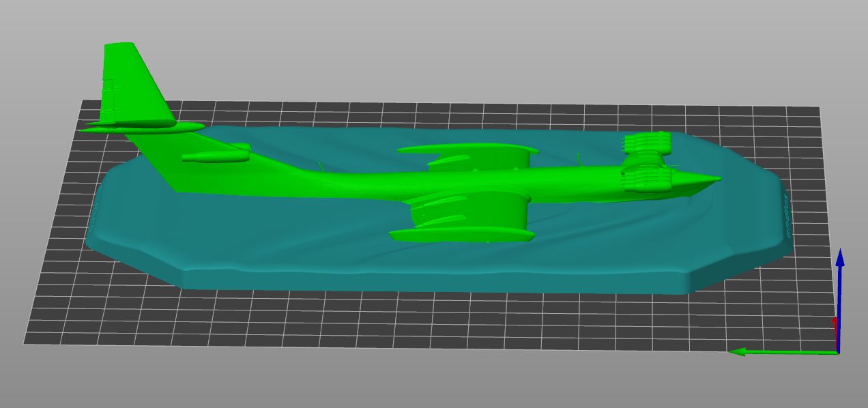Click the horizontal stabilizer pod atop the tail
This screenshot has height=408, width=868.
point(143,127)
